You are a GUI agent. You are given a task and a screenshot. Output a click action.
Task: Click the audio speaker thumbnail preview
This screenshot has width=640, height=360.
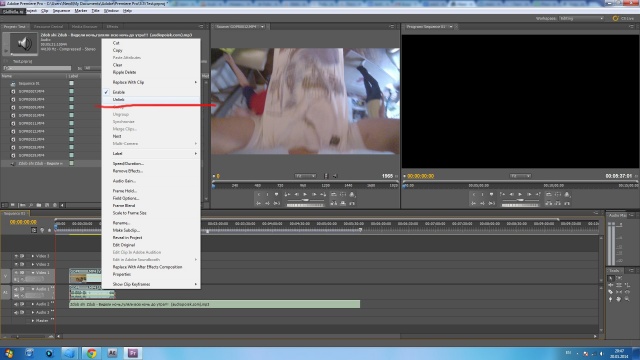point(24,43)
